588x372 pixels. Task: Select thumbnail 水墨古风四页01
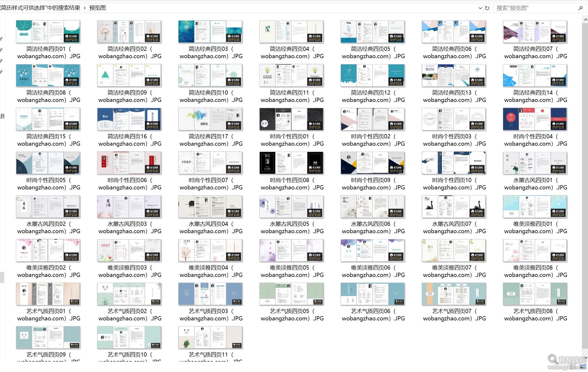(535, 163)
